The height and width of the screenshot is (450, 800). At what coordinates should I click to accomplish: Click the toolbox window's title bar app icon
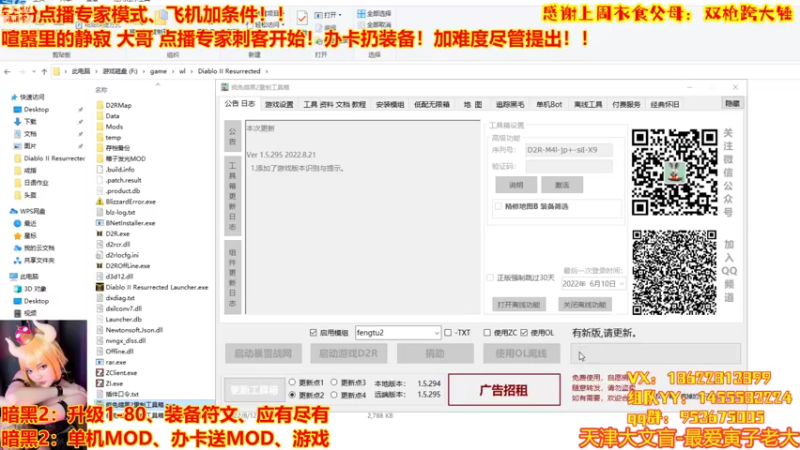pyautogui.click(x=224, y=87)
